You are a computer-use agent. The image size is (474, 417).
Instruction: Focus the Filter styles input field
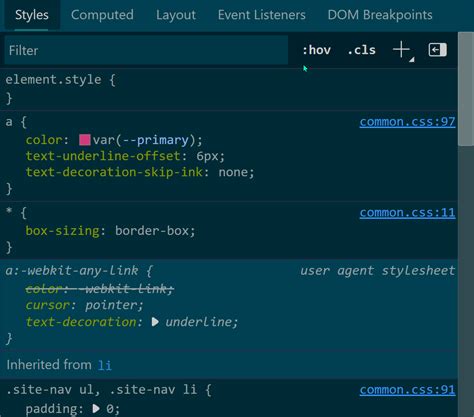[x=146, y=50]
